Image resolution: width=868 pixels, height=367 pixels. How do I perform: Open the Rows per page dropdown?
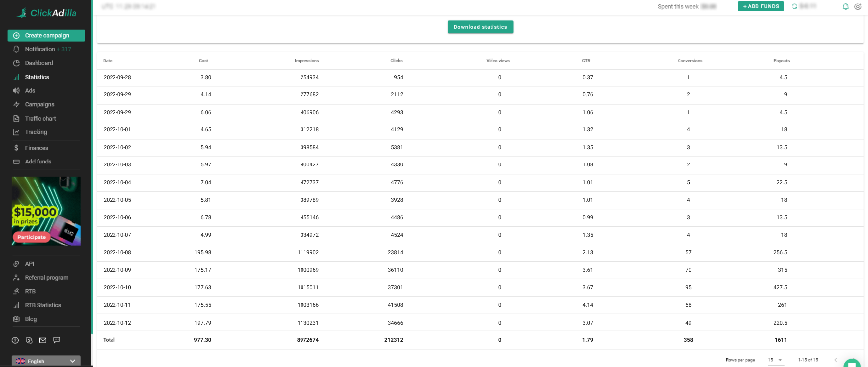point(775,360)
